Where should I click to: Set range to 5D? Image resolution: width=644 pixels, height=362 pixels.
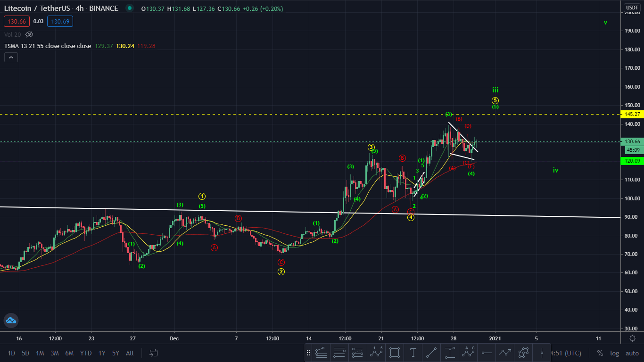pos(25,353)
